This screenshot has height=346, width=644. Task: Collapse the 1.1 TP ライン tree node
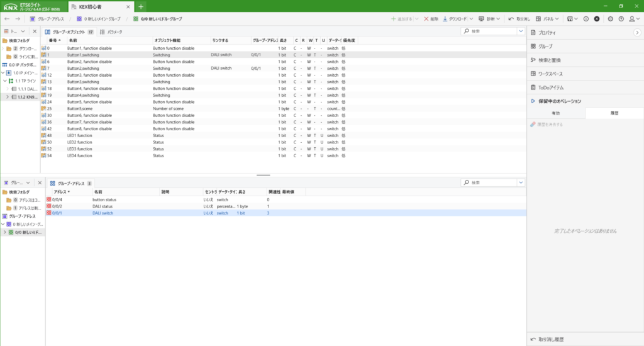click(4, 81)
